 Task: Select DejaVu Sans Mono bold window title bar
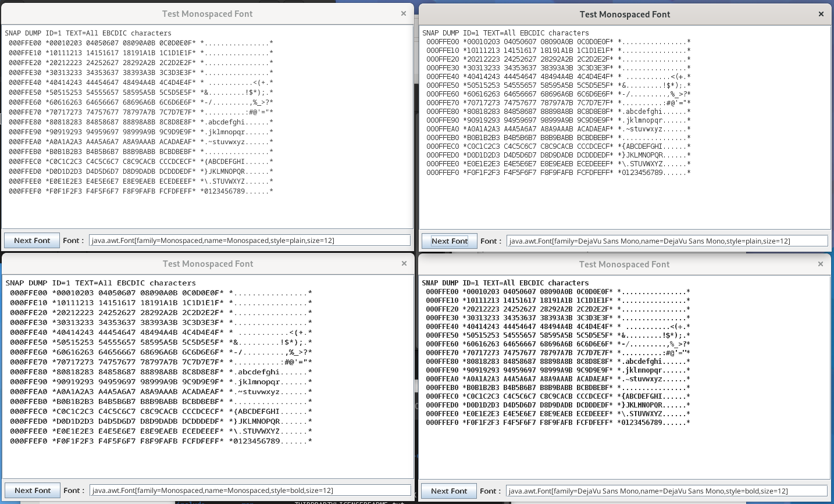tap(624, 264)
